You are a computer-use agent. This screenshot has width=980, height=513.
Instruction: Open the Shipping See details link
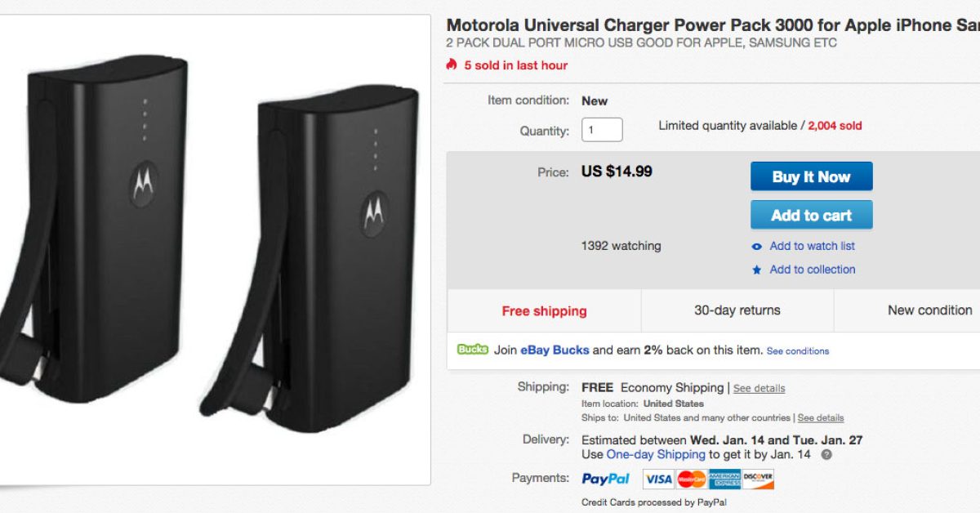coord(759,389)
